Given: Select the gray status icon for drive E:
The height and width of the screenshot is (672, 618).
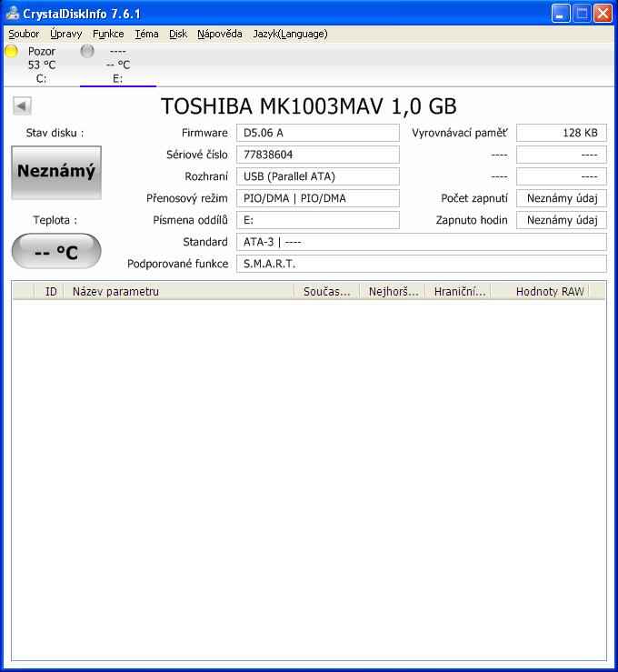Looking at the screenshot, I should [x=87, y=52].
